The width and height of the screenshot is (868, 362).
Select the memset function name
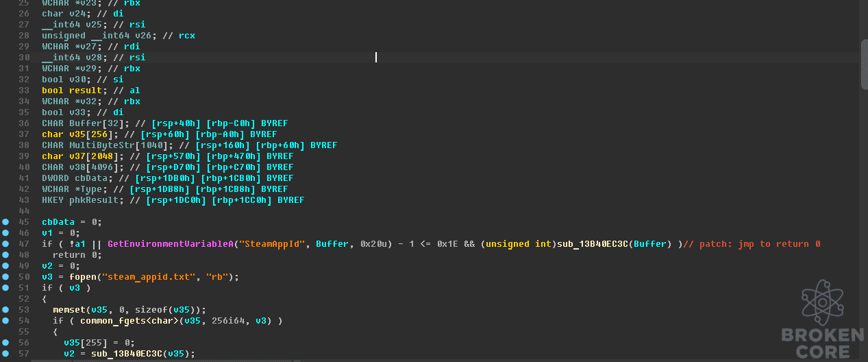coord(69,310)
